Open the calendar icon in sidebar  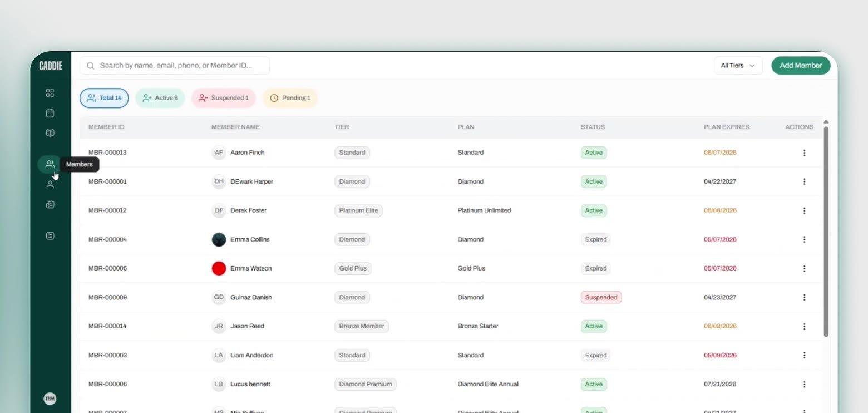click(50, 113)
